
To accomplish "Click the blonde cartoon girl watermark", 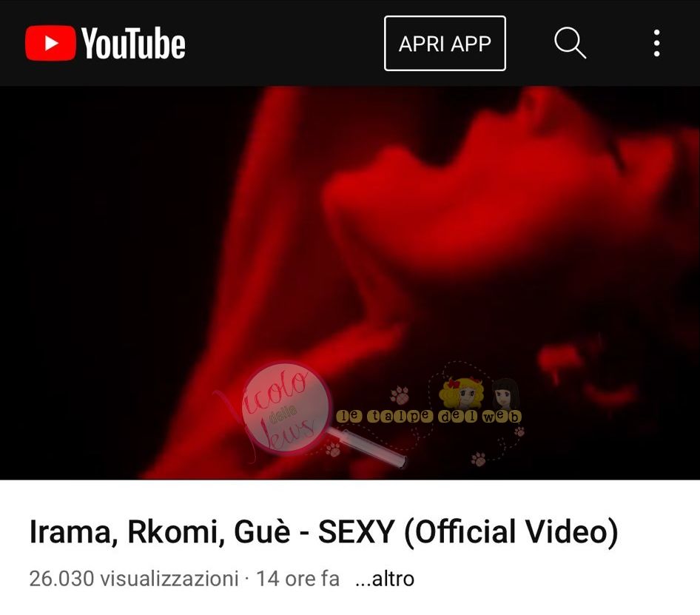I will [462, 393].
